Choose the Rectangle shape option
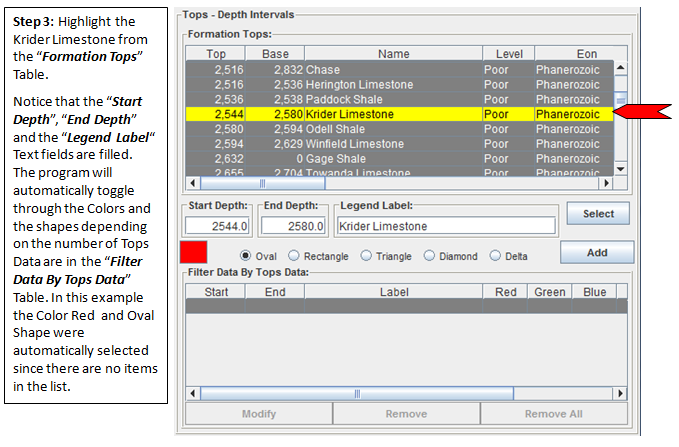Viewport: 679px width, 447px height. pyautogui.click(x=294, y=256)
